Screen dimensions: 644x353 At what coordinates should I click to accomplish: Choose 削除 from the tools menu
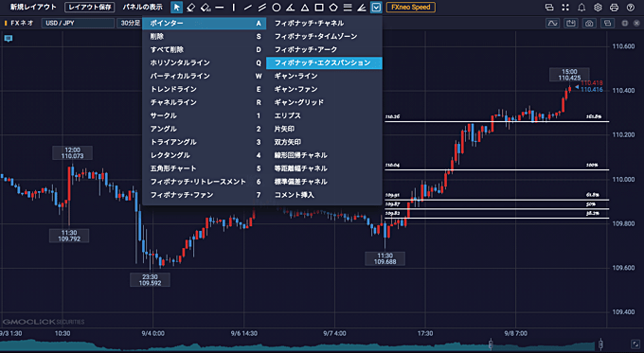coord(205,37)
